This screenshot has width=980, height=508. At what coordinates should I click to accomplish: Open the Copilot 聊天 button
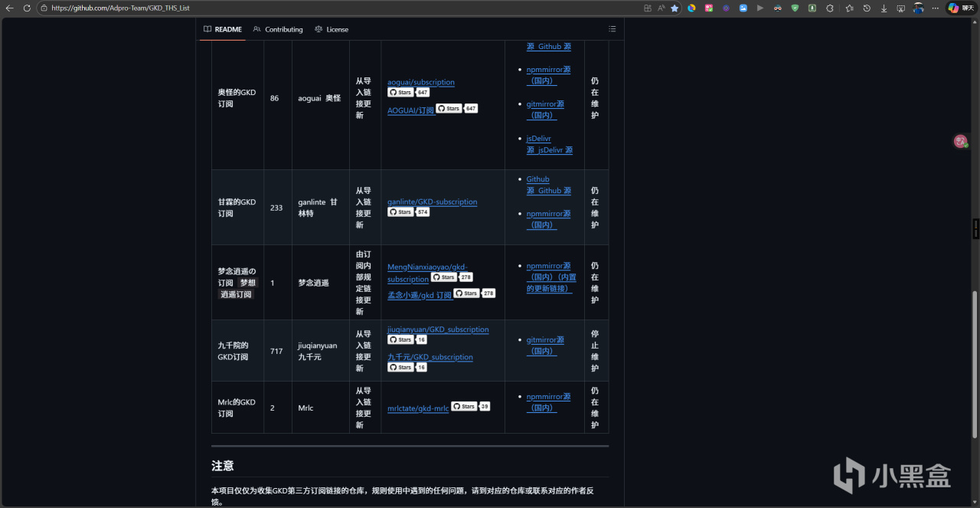pyautogui.click(x=962, y=8)
